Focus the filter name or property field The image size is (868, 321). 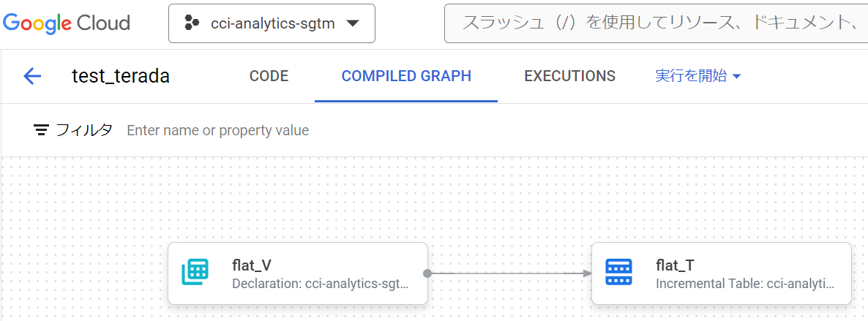tap(293, 130)
